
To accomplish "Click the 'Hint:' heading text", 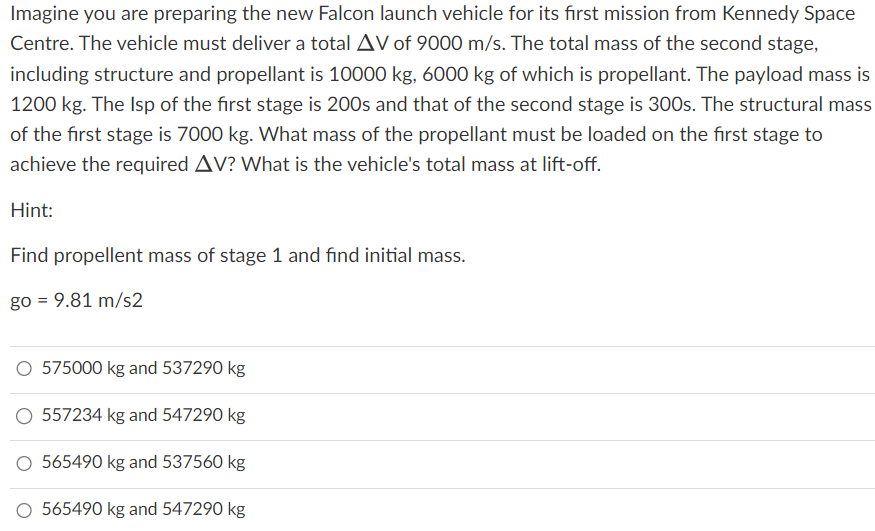I will [x=32, y=210].
